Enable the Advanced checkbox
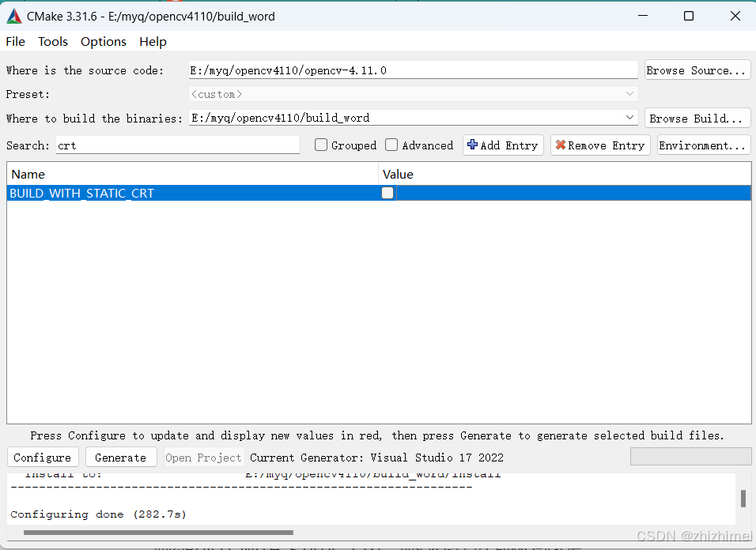The width and height of the screenshot is (756, 550). (x=391, y=145)
